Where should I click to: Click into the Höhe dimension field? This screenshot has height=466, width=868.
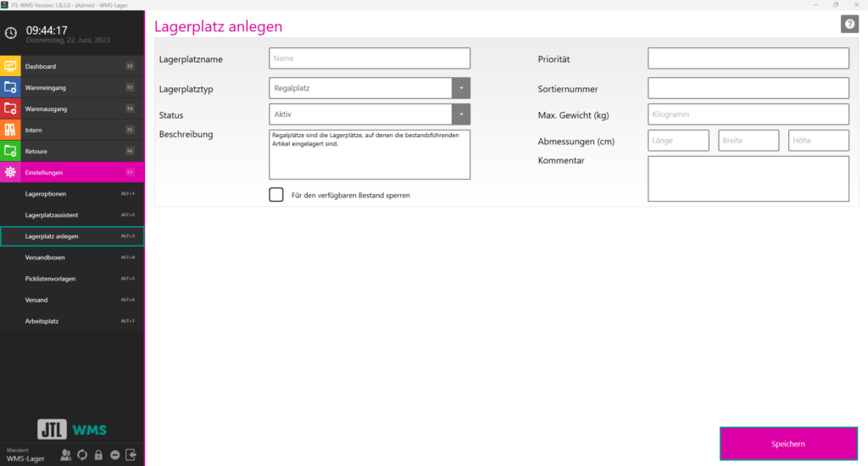(818, 141)
